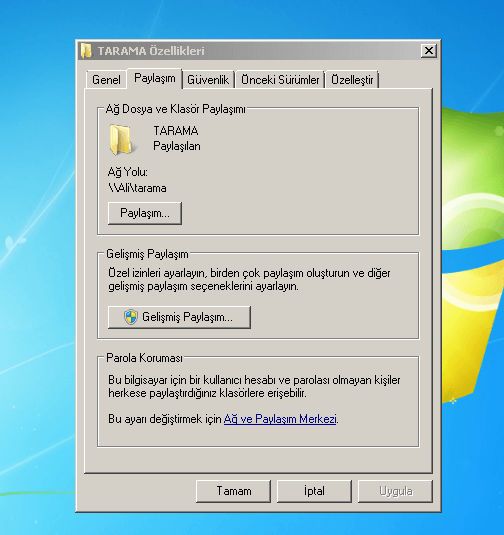This screenshot has height=535, width=504.
Task: Select the Paylaşım tab
Action: point(155,78)
